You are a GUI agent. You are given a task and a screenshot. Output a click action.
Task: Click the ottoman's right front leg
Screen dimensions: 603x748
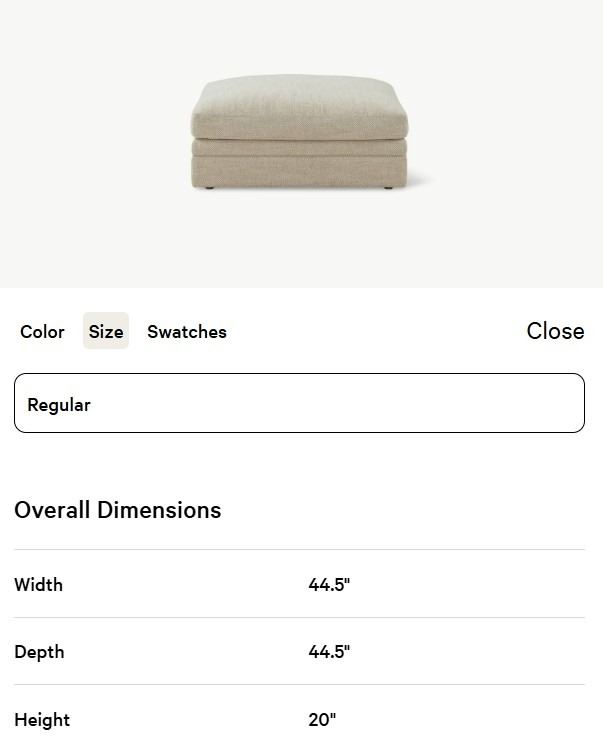pos(387,188)
